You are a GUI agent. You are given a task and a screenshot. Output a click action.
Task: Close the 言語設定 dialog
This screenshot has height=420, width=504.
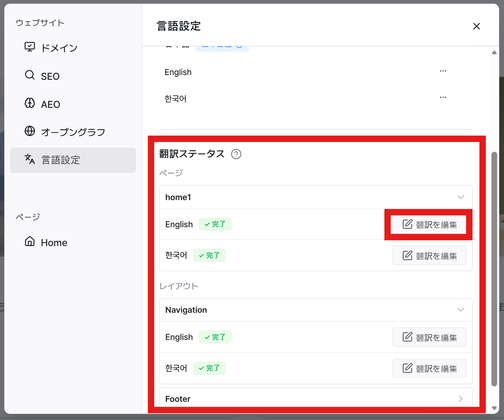[477, 26]
